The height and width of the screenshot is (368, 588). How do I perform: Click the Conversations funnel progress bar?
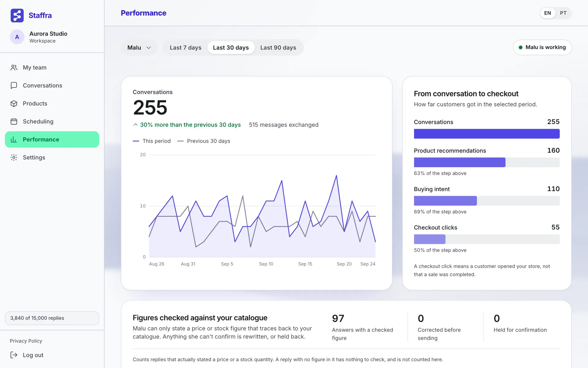click(487, 134)
